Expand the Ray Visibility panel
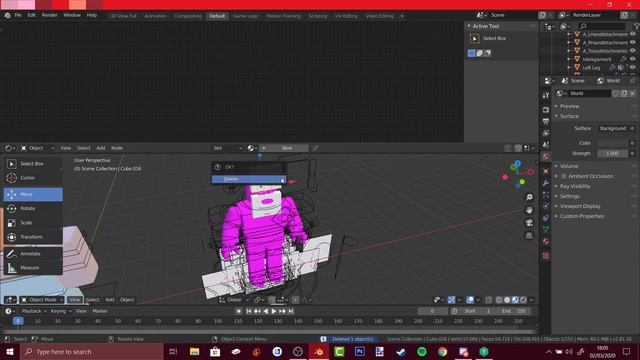This screenshot has width=640, height=360. 575,187
